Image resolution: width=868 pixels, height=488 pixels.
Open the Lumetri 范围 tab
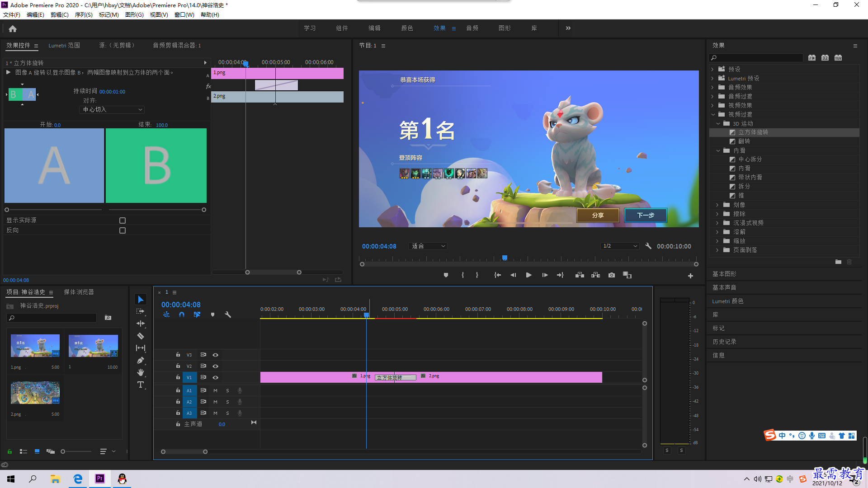(64, 46)
